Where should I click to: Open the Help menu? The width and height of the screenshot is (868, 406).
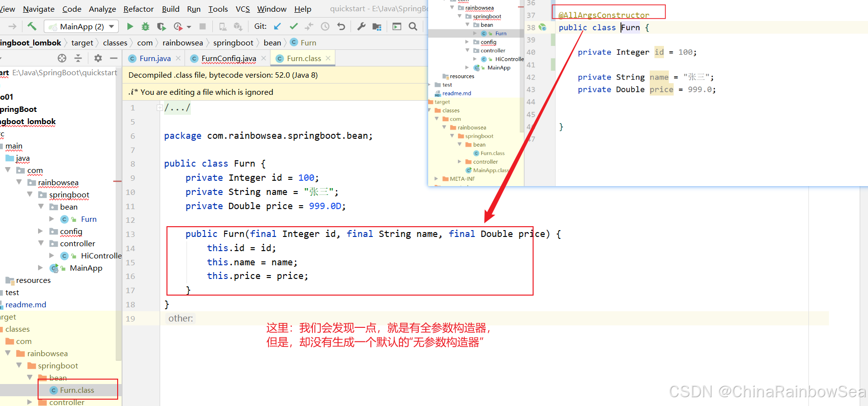pyautogui.click(x=303, y=9)
